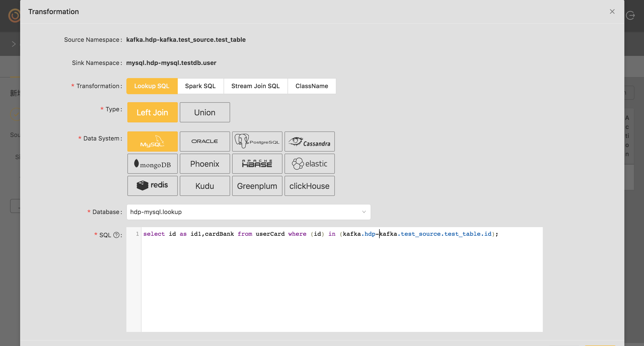Image resolution: width=644 pixels, height=346 pixels.
Task: Choose Oracle data system
Action: pos(205,141)
